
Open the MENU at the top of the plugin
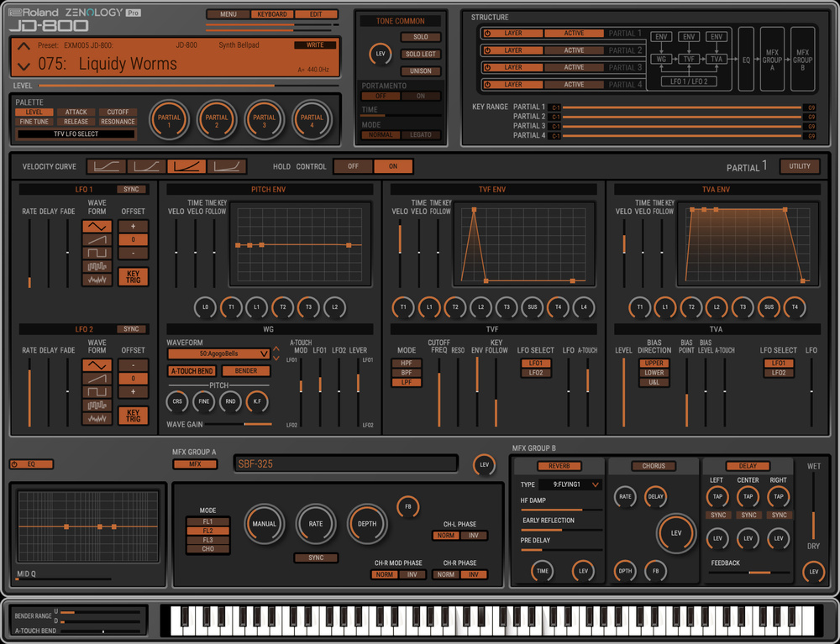click(227, 14)
